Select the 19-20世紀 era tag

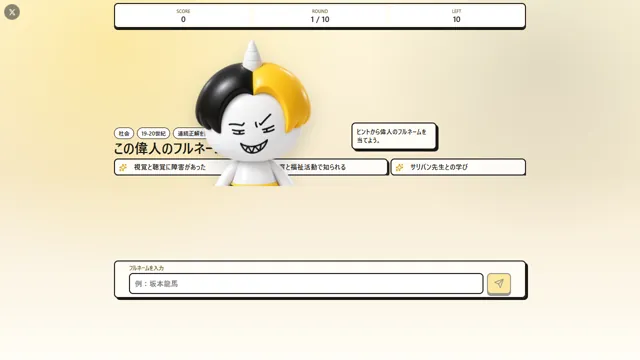click(153, 133)
